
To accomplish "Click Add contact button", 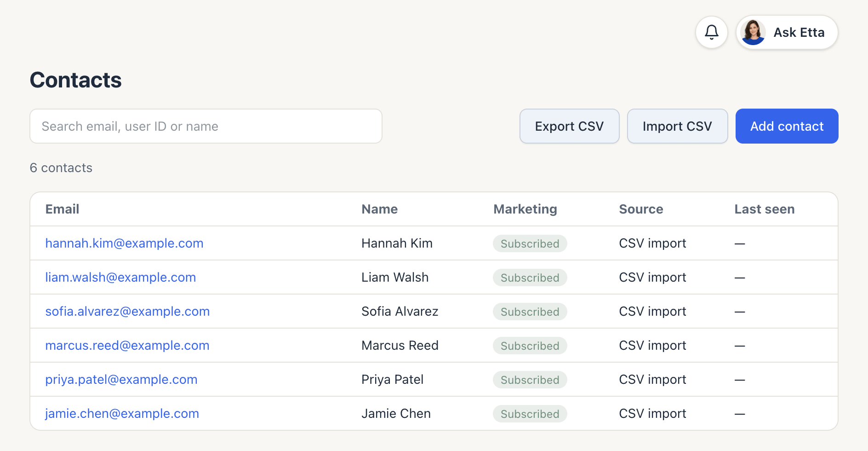I will point(787,126).
